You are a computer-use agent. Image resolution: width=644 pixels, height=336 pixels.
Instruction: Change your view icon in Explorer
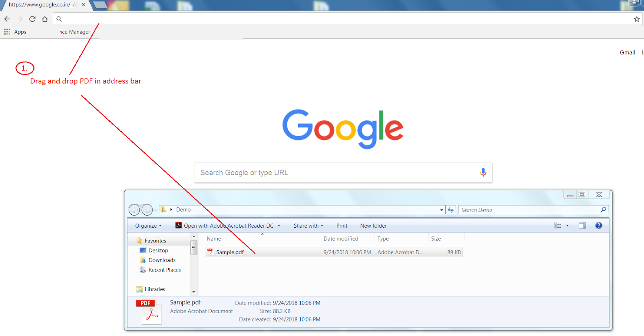pos(558,226)
